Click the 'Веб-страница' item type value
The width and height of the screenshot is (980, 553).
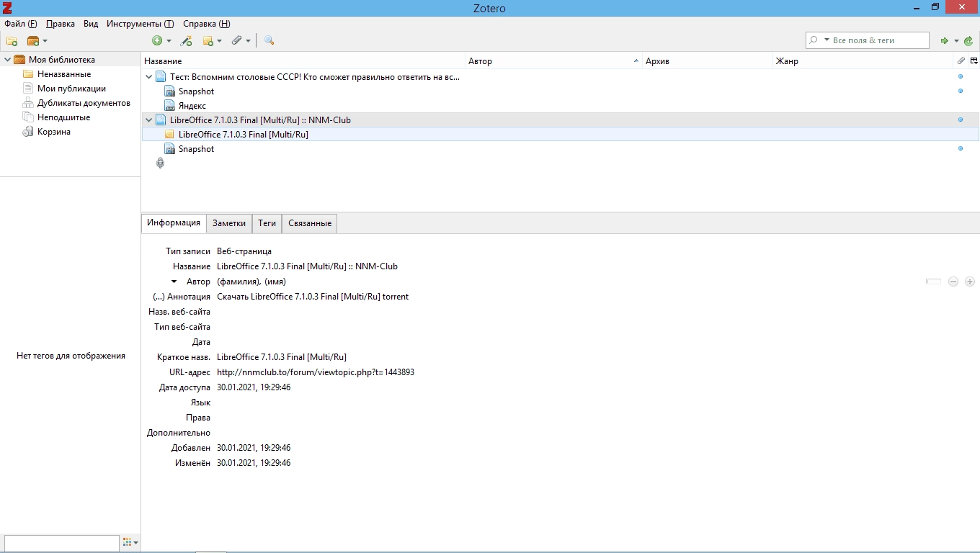coord(244,251)
